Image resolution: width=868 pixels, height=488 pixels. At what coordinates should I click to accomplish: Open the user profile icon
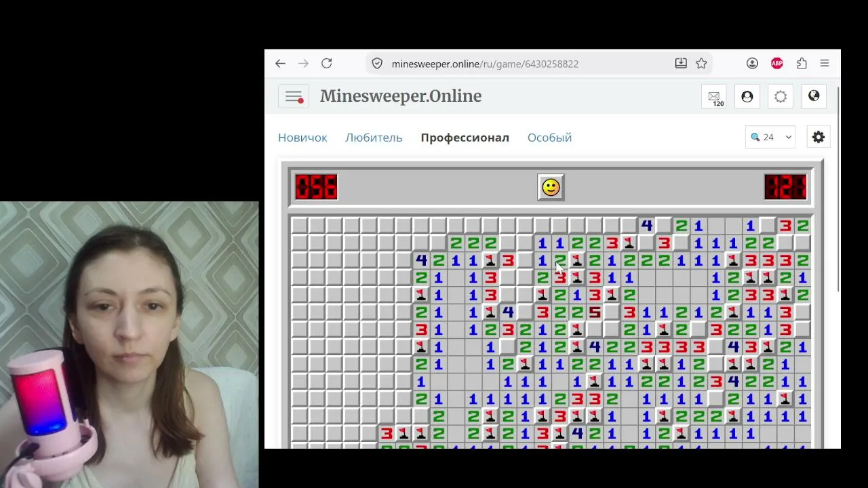747,97
